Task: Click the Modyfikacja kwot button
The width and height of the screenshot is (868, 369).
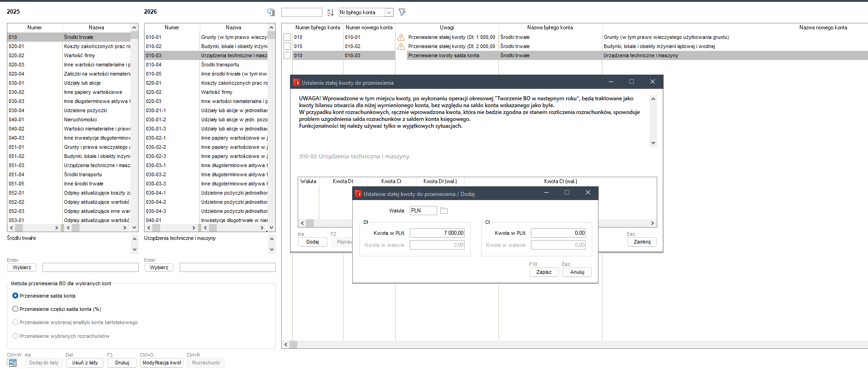Action: click(162, 363)
